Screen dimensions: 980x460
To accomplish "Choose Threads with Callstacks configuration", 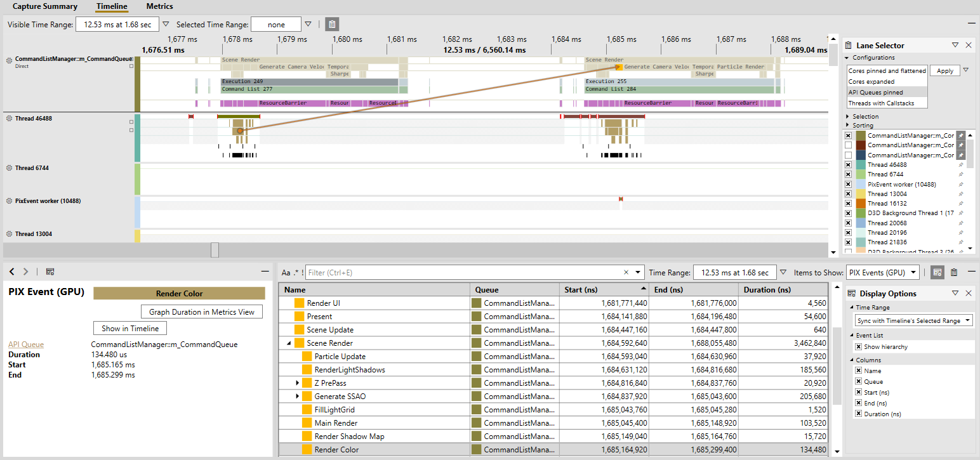I will click(887, 103).
